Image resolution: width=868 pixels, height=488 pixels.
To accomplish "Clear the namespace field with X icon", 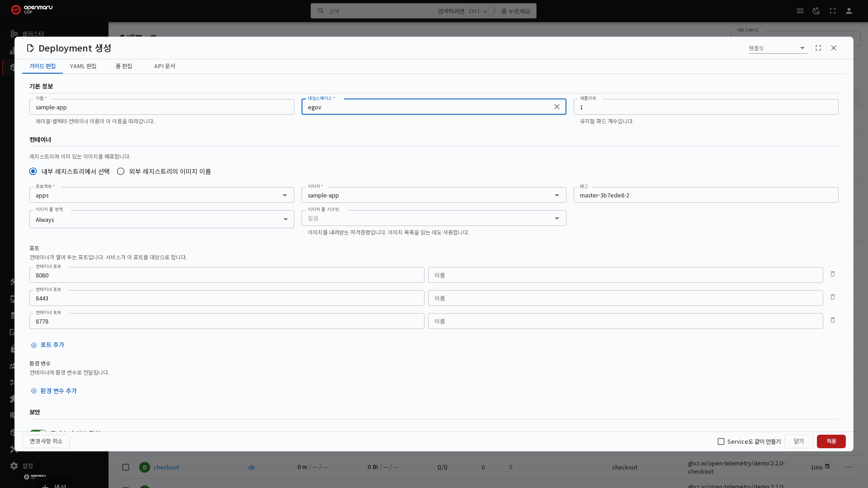I will pos(557,107).
